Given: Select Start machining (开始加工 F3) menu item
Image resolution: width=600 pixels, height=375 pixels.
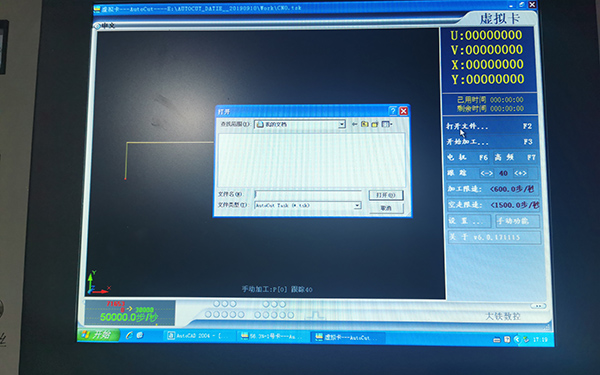Looking at the screenshot, I should tap(489, 142).
